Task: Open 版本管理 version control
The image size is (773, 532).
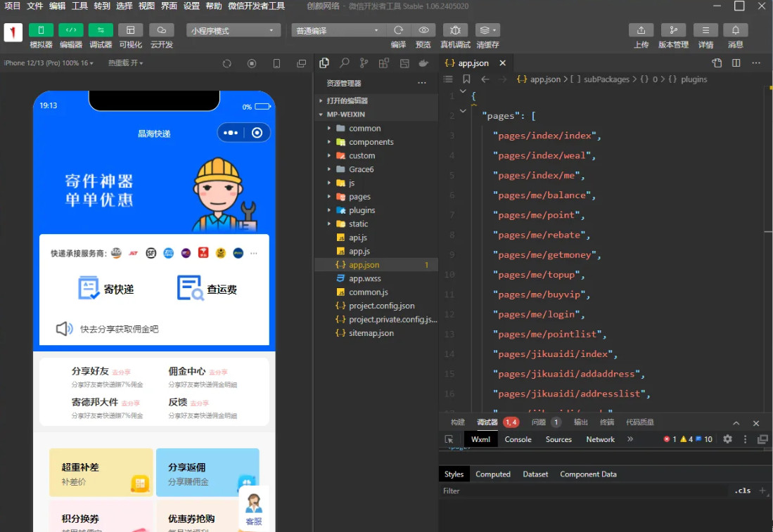Action: (x=673, y=30)
